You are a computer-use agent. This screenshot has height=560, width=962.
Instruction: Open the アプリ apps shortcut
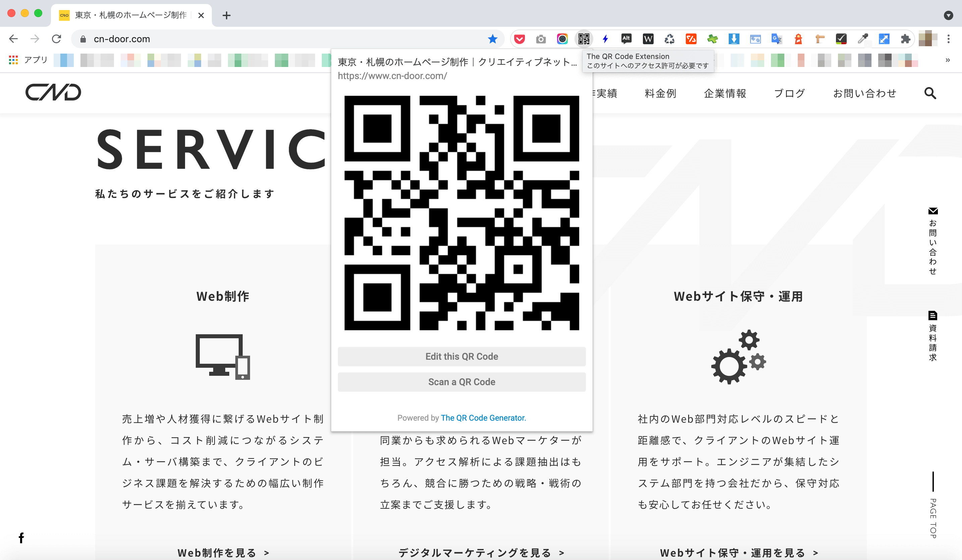[28, 60]
